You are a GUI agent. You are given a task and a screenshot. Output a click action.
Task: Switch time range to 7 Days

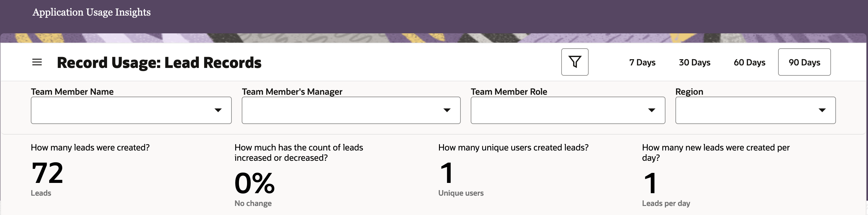[x=642, y=62]
